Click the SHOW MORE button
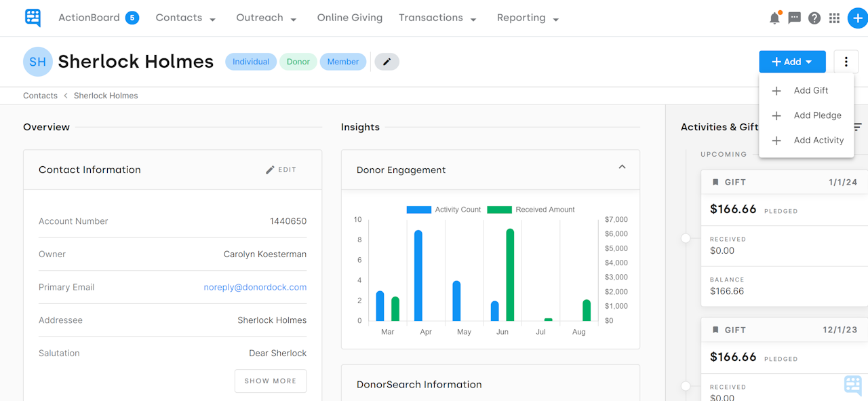Screen dimensions: 868x401 click(271, 381)
